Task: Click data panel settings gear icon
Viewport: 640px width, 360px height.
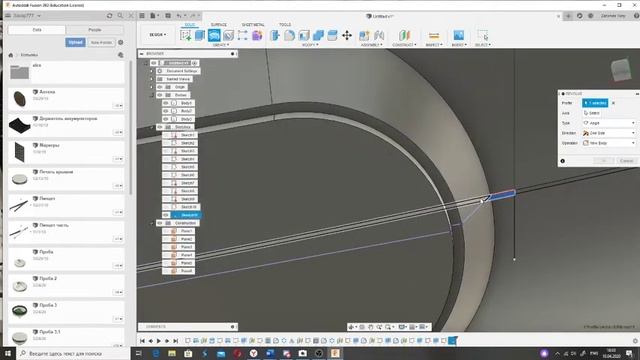Action: coord(121,42)
